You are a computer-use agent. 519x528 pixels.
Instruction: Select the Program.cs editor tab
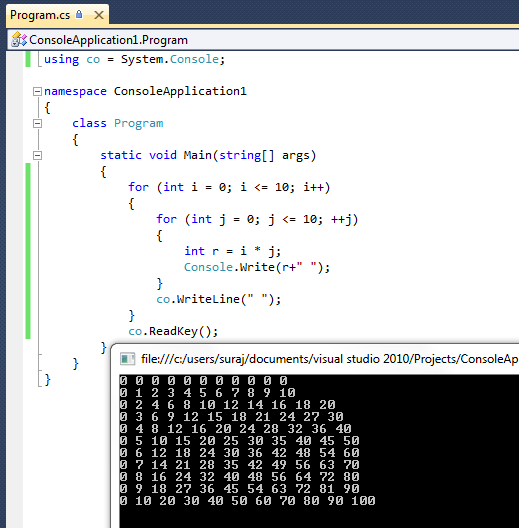coord(57,15)
